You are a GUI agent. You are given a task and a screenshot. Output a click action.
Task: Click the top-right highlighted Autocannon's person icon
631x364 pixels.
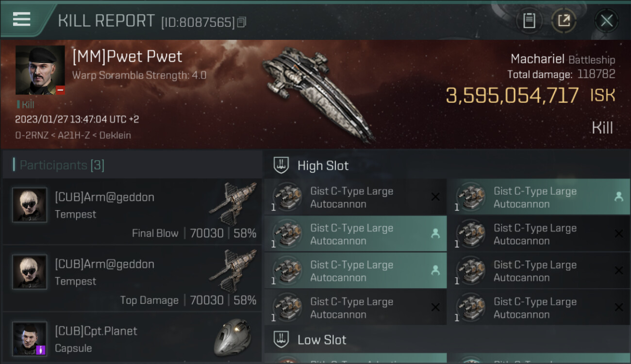(618, 197)
